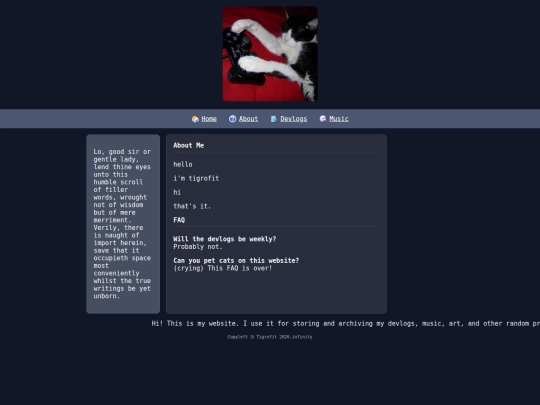Go to the Devlogs page link
The width and height of the screenshot is (540, 405).
293,119
